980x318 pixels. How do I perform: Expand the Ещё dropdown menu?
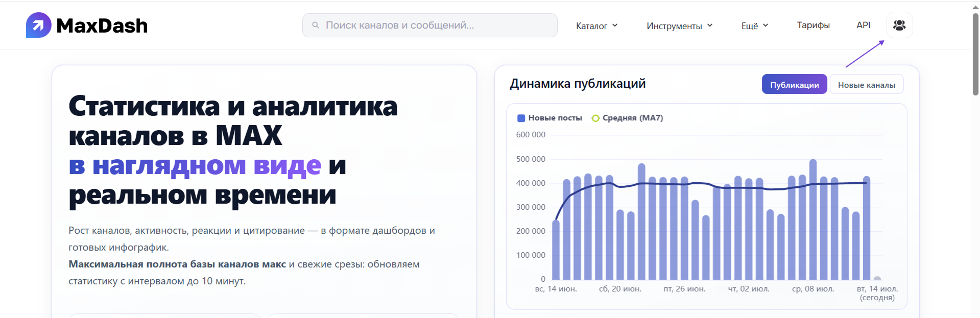[x=755, y=26]
